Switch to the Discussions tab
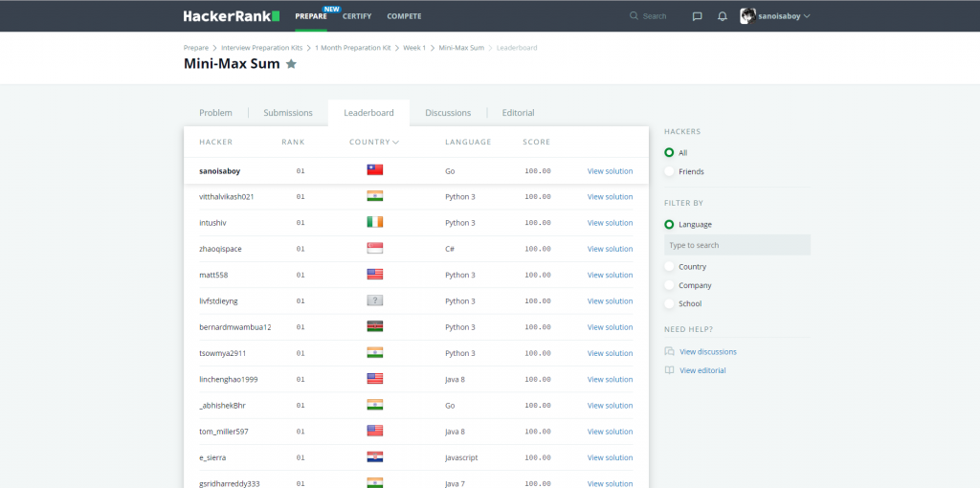 (448, 113)
